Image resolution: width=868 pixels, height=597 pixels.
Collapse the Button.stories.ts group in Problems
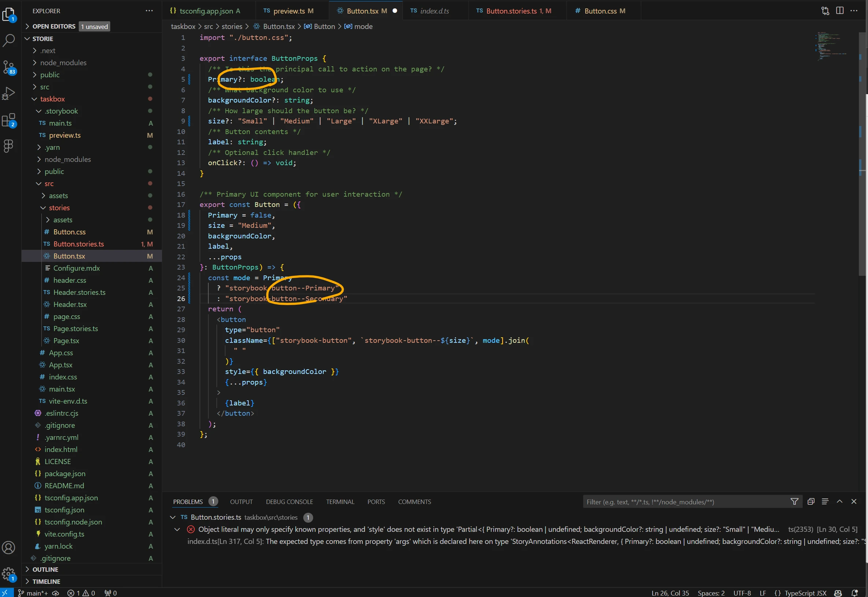pyautogui.click(x=173, y=517)
